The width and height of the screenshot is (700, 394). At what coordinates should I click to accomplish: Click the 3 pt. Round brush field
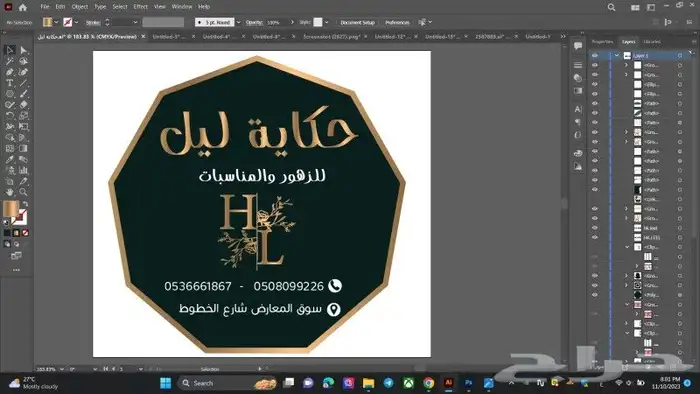(214, 22)
